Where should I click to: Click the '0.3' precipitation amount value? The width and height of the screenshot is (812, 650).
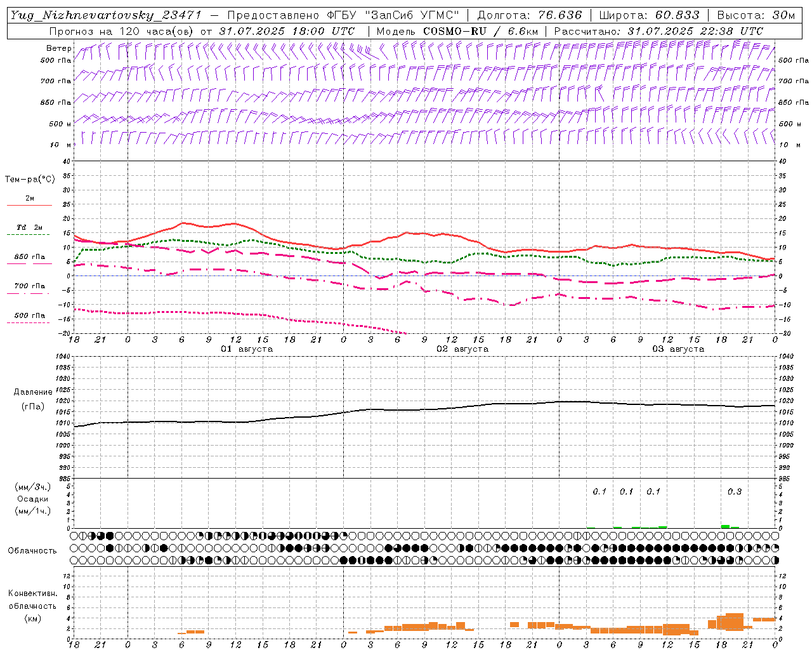(x=735, y=492)
